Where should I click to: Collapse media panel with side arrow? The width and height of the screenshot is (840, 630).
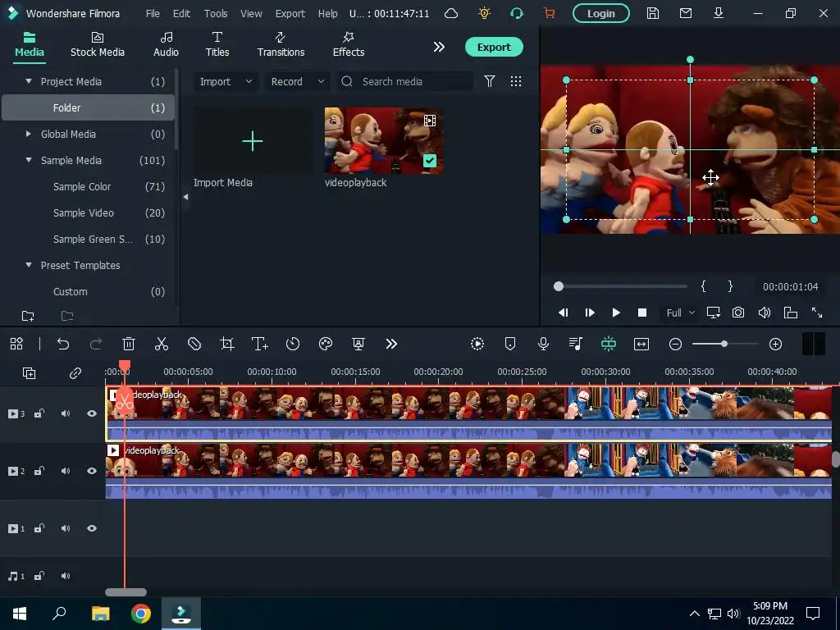tap(185, 197)
